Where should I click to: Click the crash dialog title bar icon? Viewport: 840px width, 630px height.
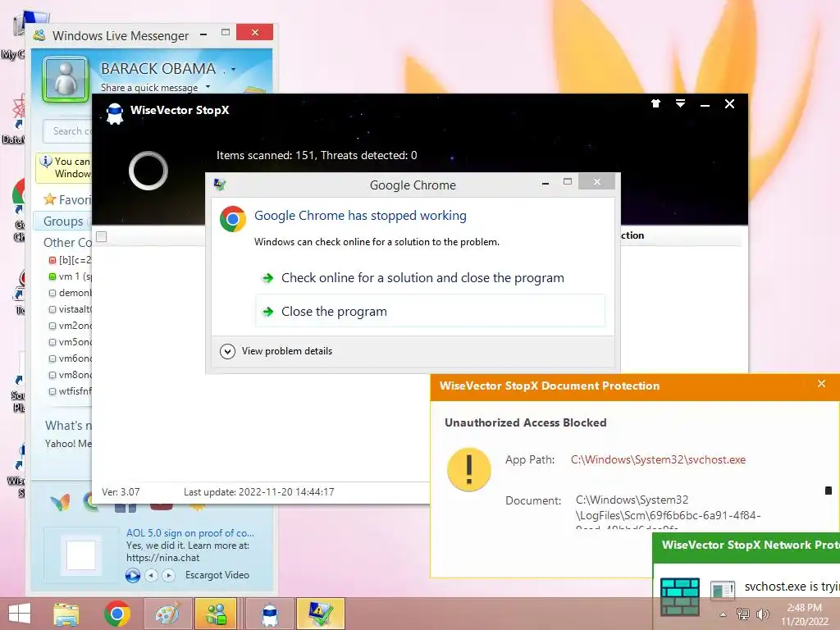click(x=220, y=185)
